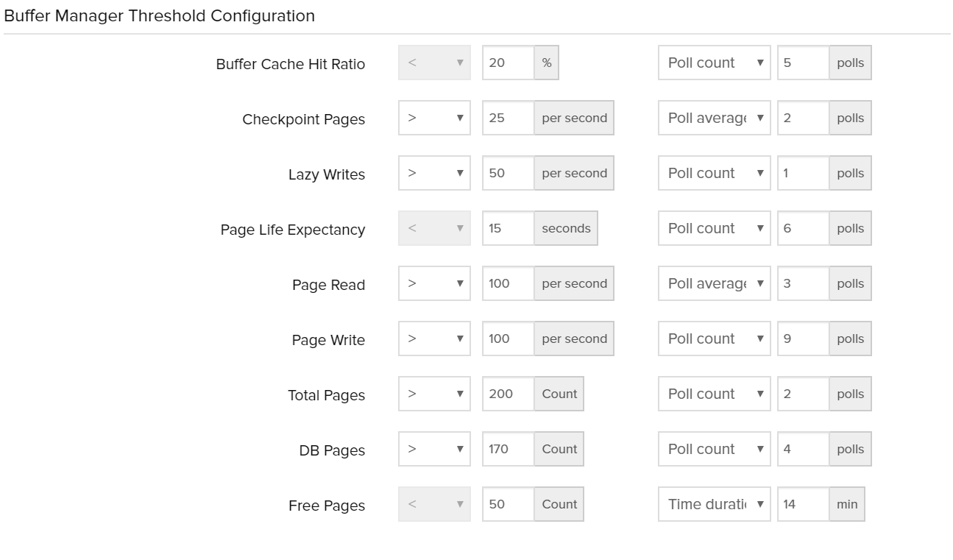This screenshot has width=953, height=560.
Task: Click Page Write polls field showing 9
Action: [804, 339]
